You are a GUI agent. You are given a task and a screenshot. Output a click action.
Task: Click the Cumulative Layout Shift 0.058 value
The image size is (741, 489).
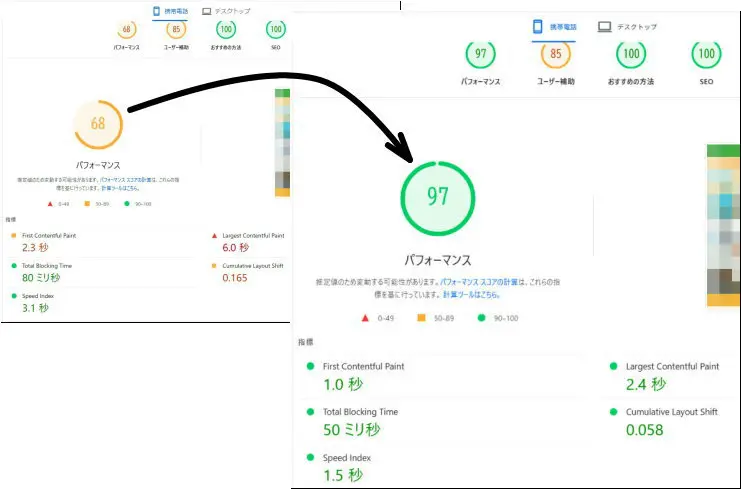[x=645, y=429]
